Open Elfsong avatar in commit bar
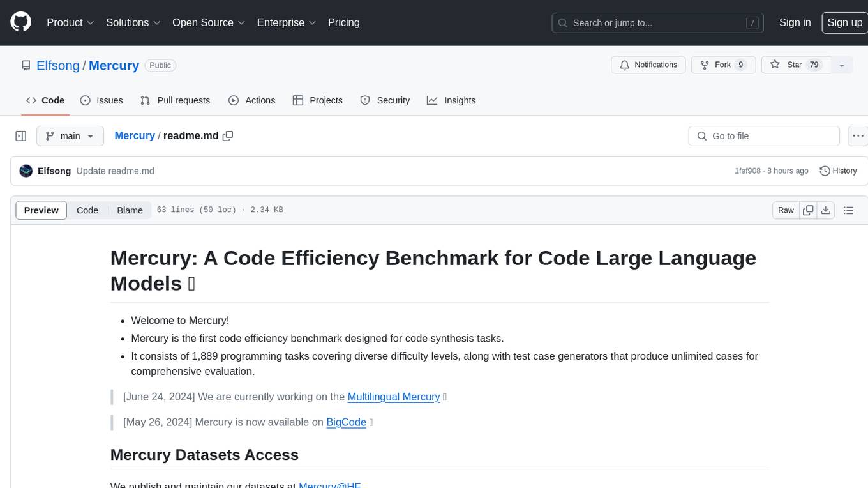 click(26, 171)
